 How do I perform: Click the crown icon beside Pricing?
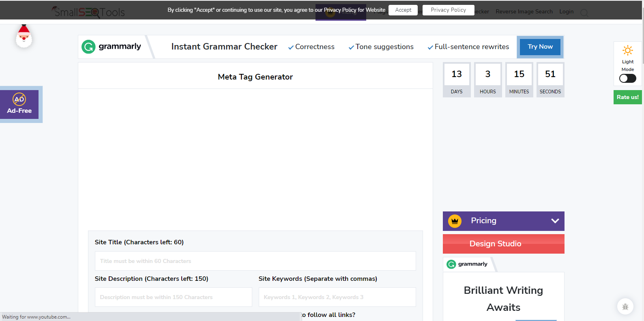[x=455, y=221]
